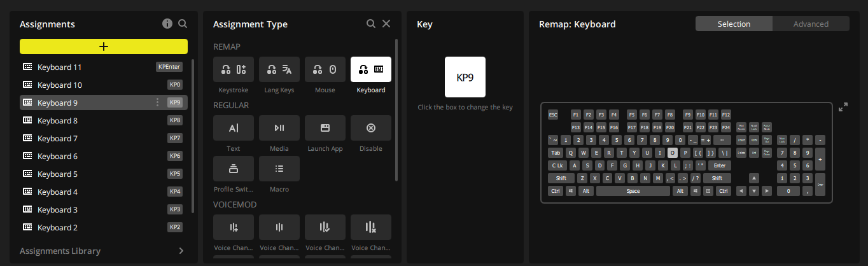Select the Keystroke remap type
The width and height of the screenshot is (868, 266).
click(x=234, y=69)
